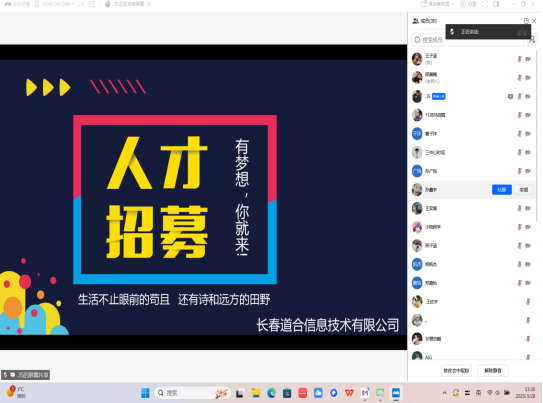Viewport: 543px width, 403px height.
Task: Click the blue host badge next to .35
Action: (438, 96)
